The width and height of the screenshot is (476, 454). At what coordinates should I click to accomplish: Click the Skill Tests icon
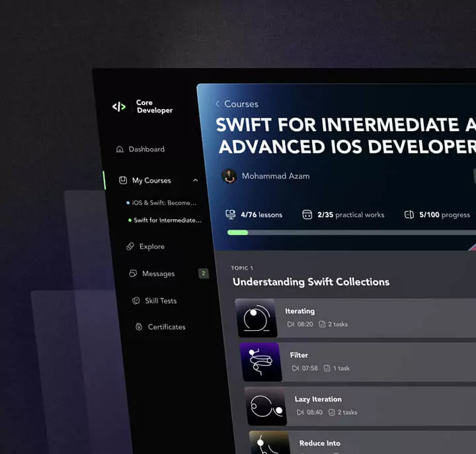(136, 301)
